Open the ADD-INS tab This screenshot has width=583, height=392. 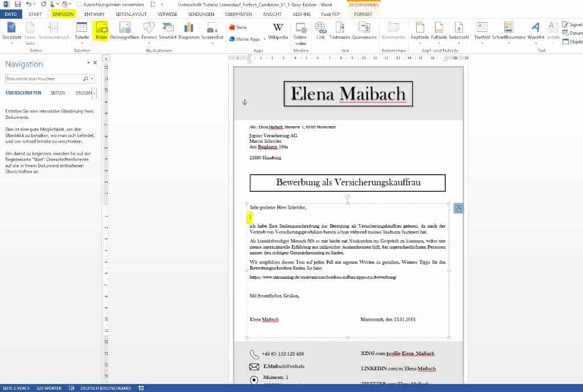302,14
